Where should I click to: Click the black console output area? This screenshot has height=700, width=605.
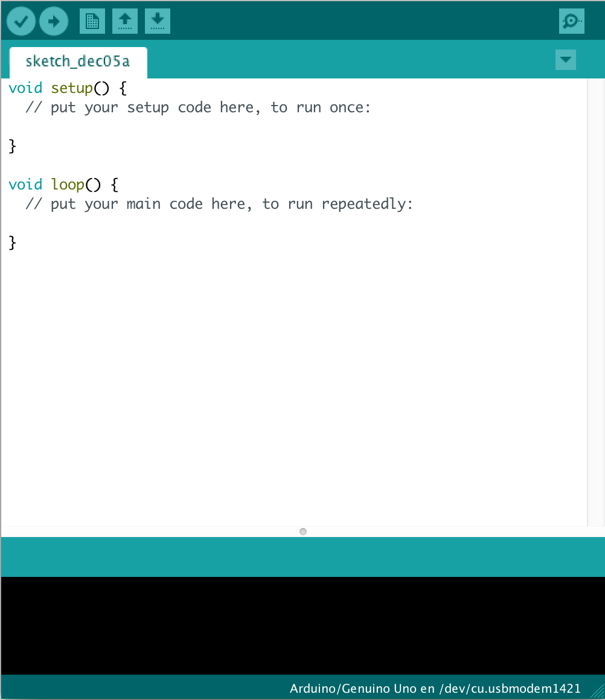[302, 625]
